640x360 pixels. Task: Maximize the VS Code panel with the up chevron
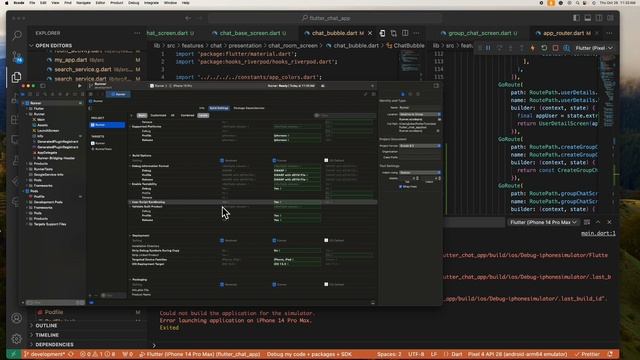[598, 222]
